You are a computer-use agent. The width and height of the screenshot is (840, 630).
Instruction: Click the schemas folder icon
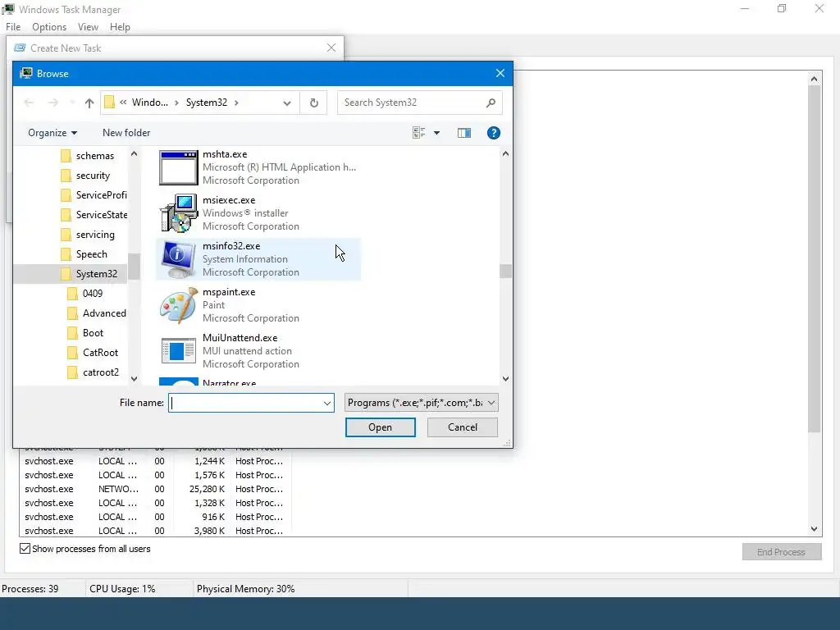[x=66, y=156]
